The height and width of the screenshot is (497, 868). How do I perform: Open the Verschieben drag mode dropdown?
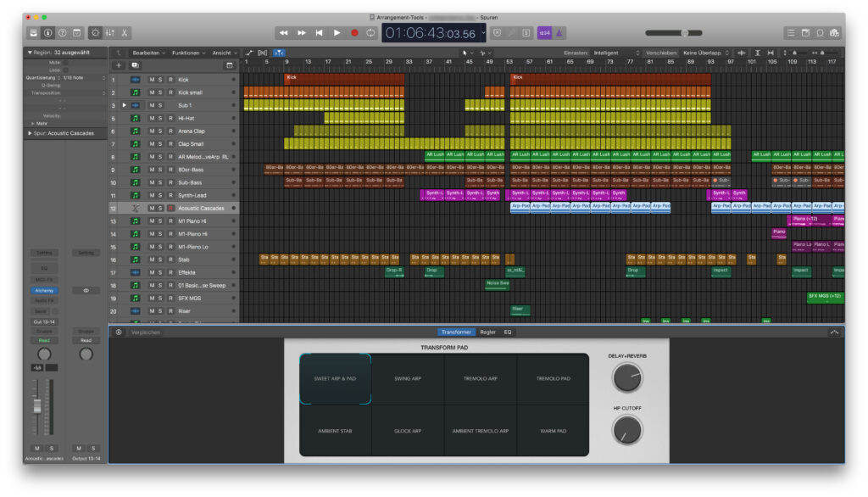[706, 53]
